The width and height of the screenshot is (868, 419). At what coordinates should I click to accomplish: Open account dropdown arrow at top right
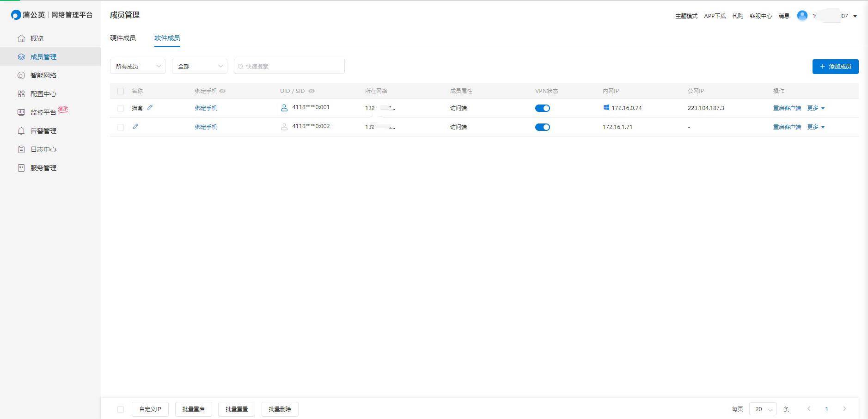855,16
